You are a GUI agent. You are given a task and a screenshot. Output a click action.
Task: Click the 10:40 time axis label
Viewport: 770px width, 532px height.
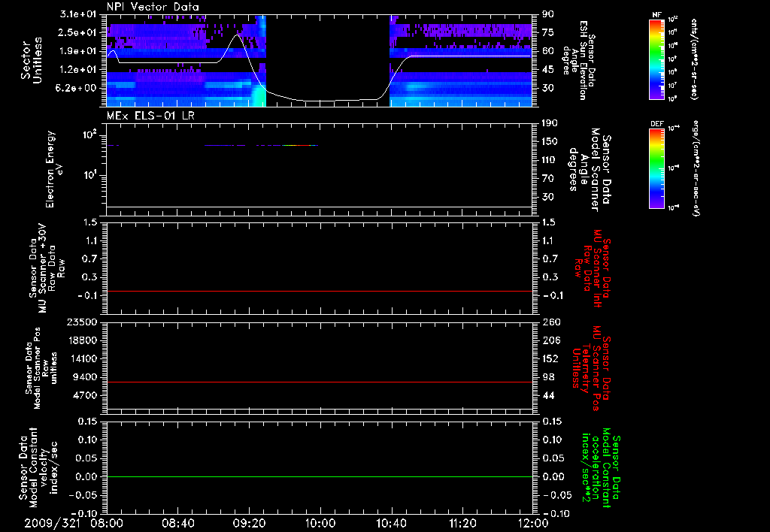click(391, 523)
